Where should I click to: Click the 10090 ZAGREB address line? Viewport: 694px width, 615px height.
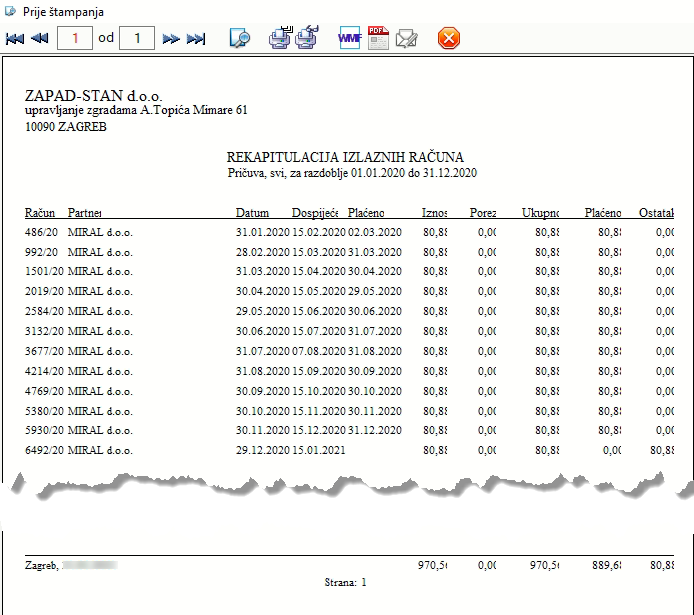tap(66, 127)
